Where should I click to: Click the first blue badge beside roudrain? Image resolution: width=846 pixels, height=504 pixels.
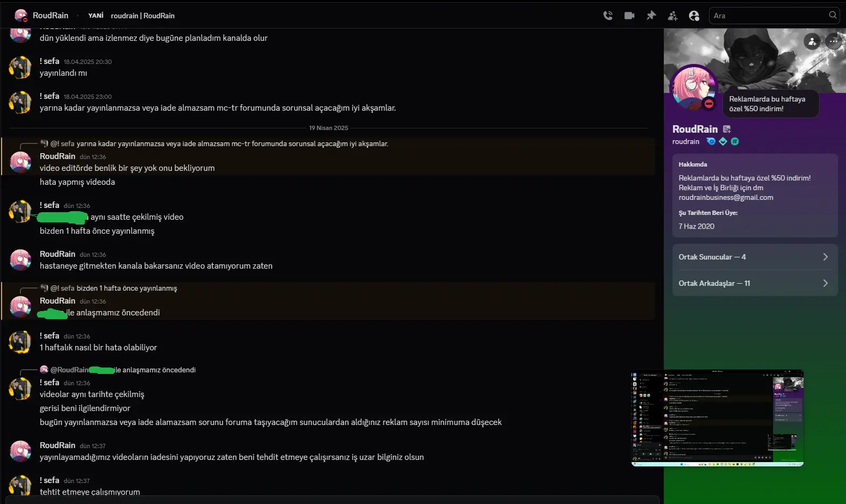coord(711,141)
